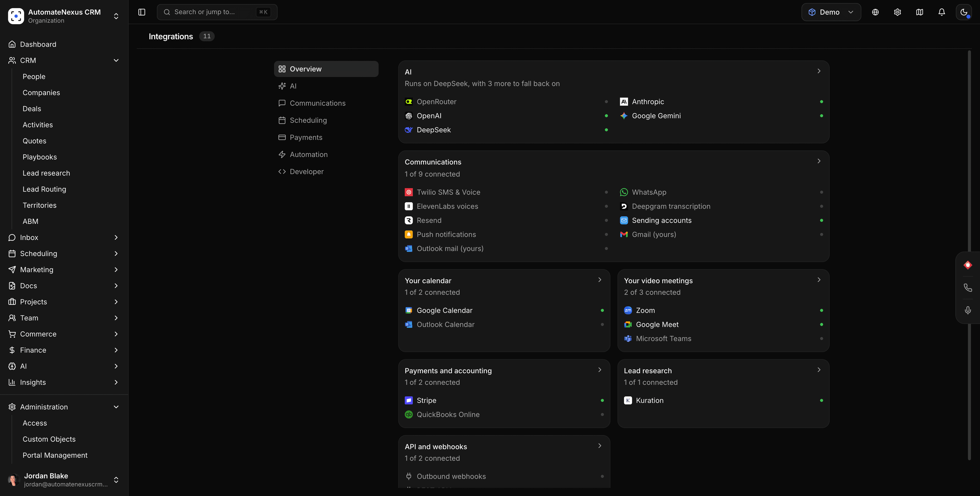Viewport: 980px width, 496px height.
Task: Click the OpenAI logo icon
Action: click(x=409, y=116)
